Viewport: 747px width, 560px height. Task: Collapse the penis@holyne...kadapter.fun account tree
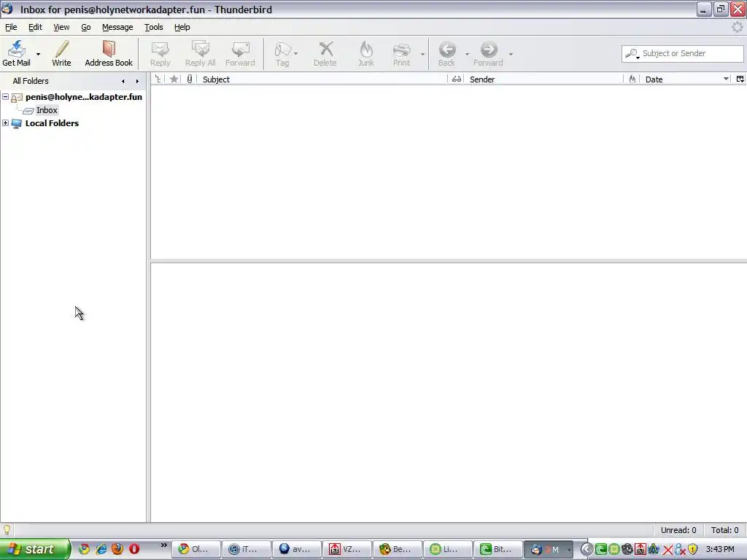(5, 97)
